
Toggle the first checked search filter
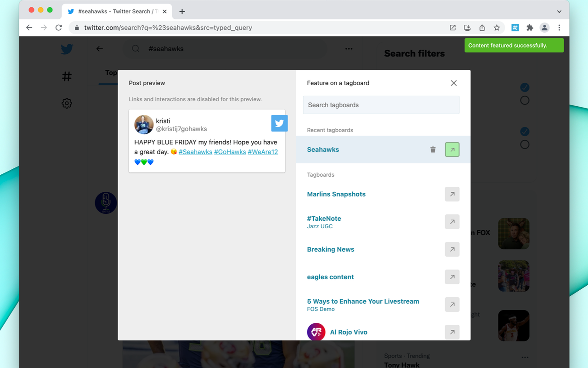pyautogui.click(x=525, y=87)
